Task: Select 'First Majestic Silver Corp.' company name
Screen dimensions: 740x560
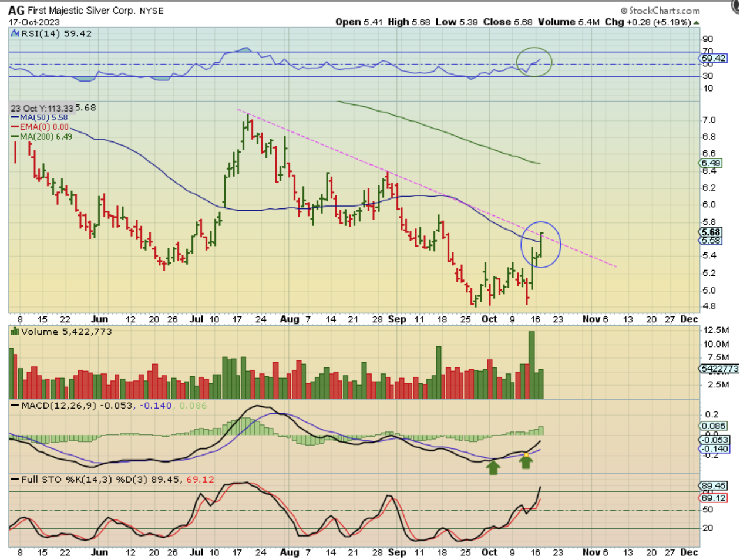Action: (82, 11)
